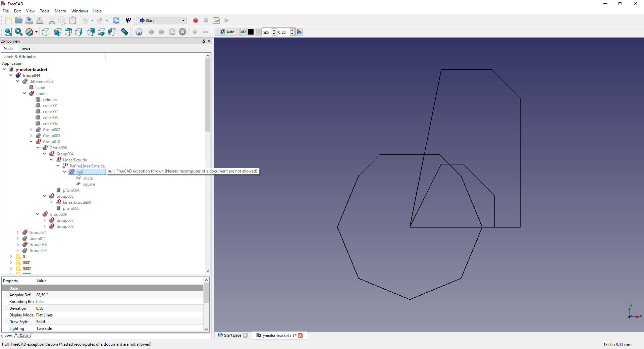This screenshot has height=349, width=644.
Task: Switch to the Tasks tab
Action: tap(25, 49)
